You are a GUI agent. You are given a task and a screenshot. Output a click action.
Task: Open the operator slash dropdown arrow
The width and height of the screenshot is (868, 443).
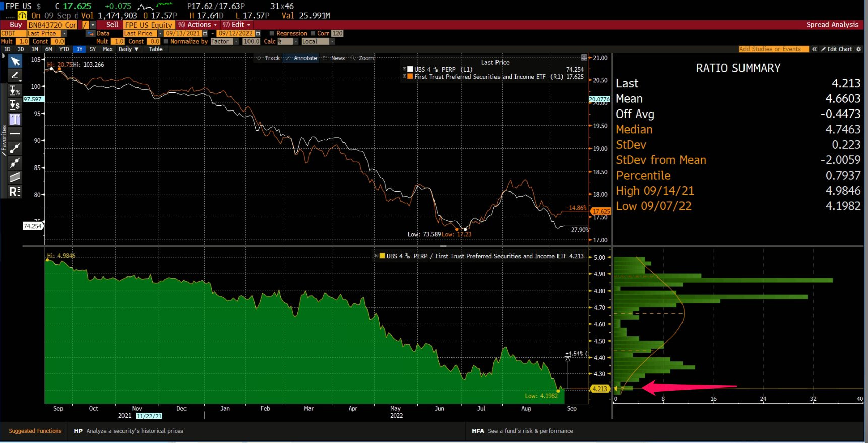click(x=93, y=25)
